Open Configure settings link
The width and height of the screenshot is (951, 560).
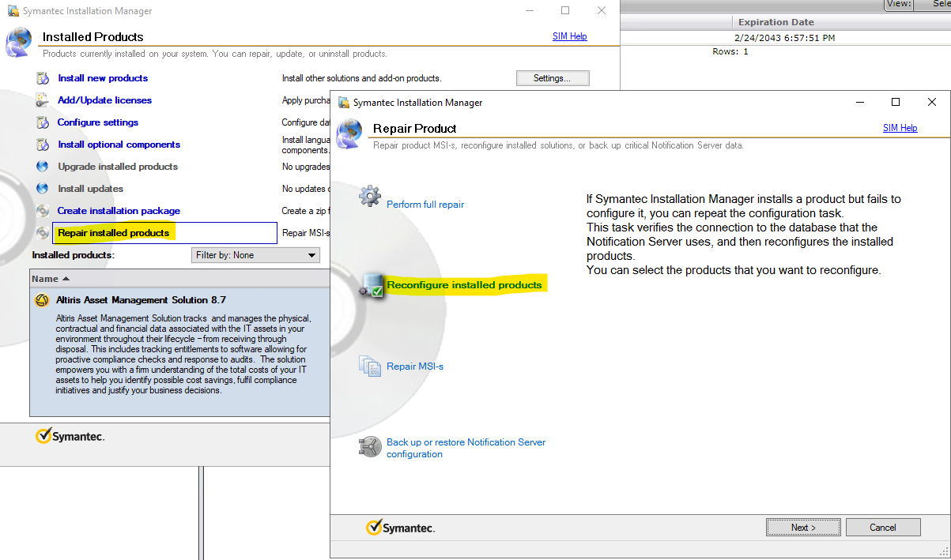coord(98,122)
